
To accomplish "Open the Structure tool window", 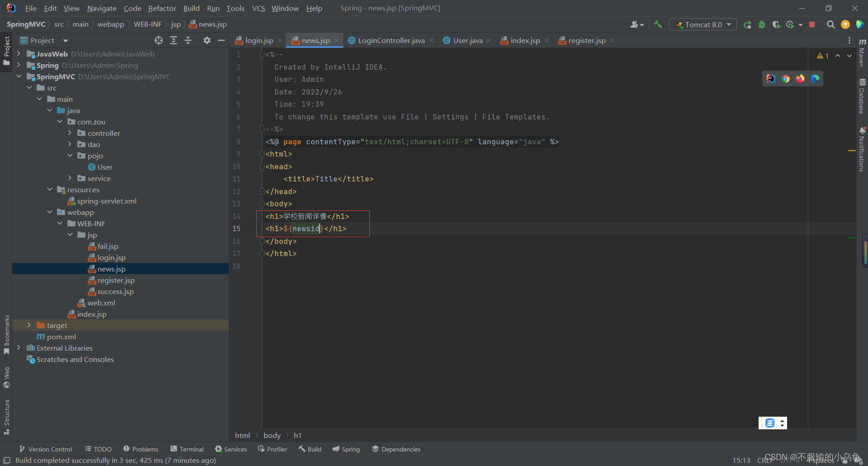I will (6, 417).
